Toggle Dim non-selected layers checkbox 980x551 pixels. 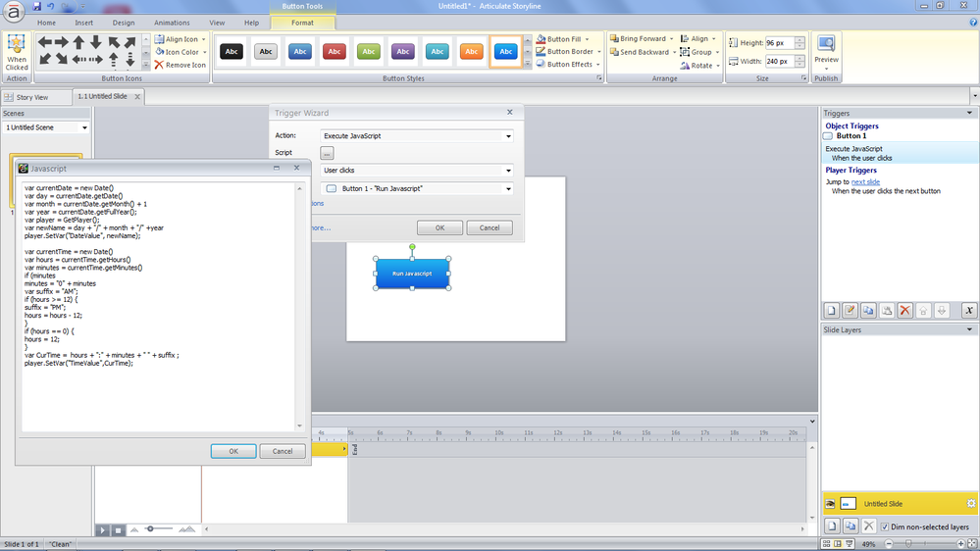886,526
